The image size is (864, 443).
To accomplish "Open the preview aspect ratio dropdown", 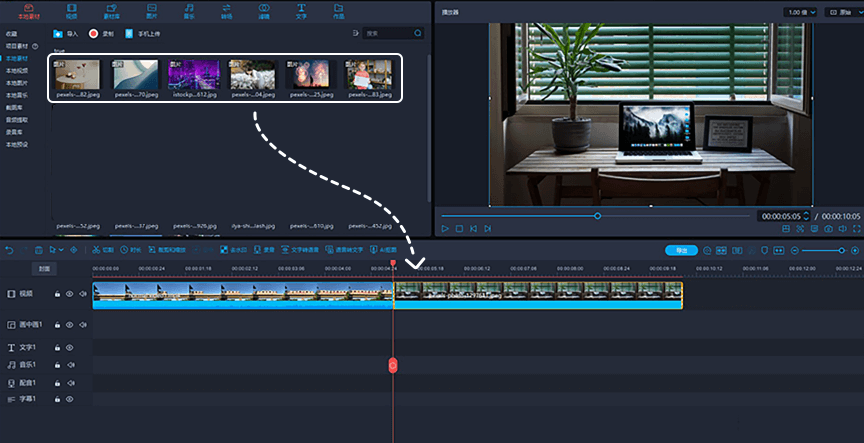I will (x=844, y=12).
